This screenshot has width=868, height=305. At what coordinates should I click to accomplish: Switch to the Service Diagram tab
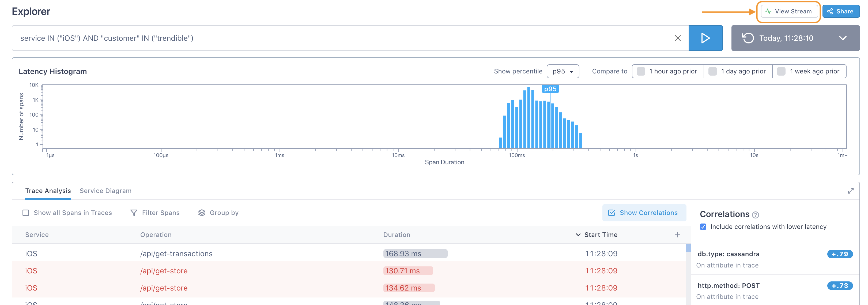point(105,191)
